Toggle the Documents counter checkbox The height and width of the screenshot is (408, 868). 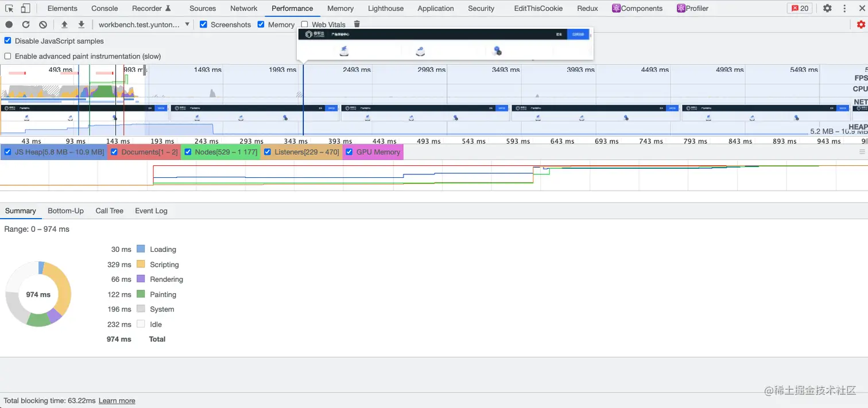pyautogui.click(x=114, y=152)
